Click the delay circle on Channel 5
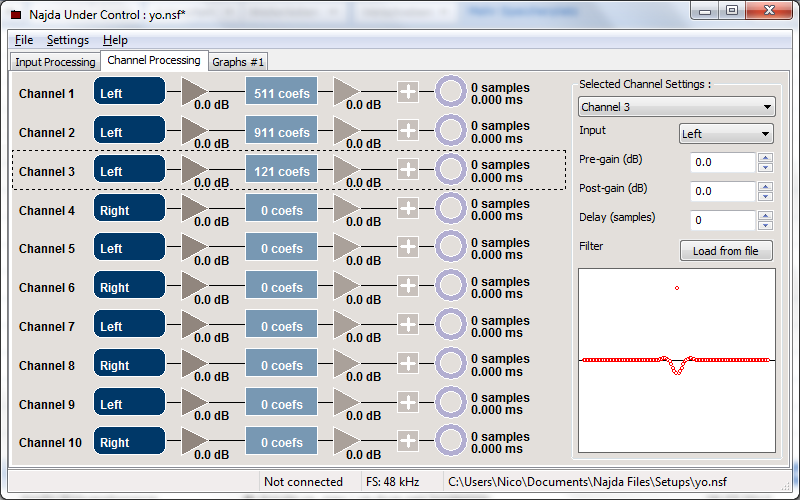 click(451, 247)
